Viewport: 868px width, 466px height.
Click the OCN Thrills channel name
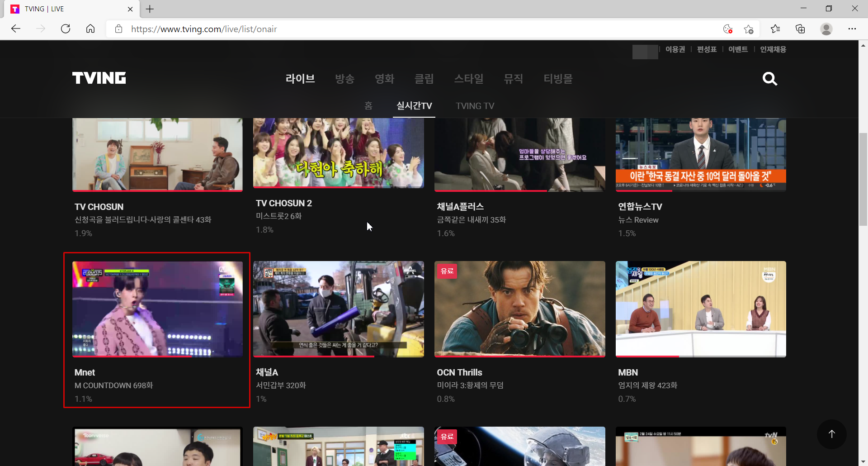click(459, 372)
